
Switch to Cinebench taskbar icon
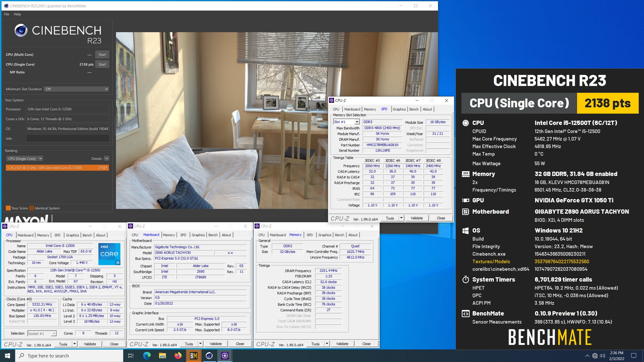pos(209,356)
